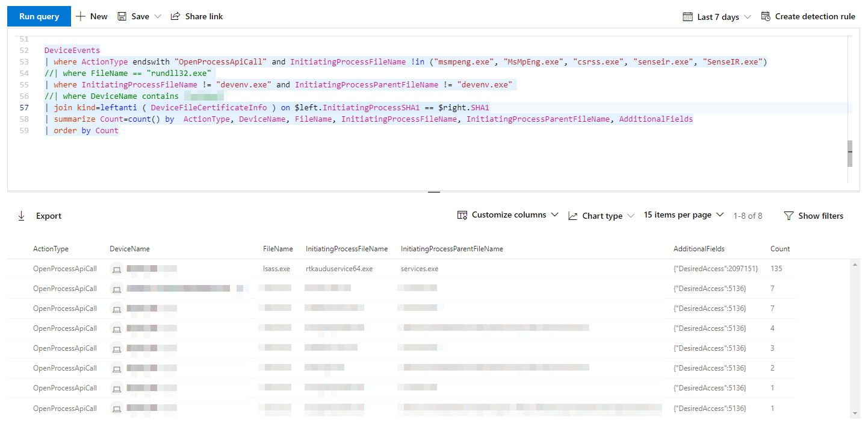Click commented rundll32.exe line 54
The height and width of the screenshot is (423, 868).
pos(127,74)
